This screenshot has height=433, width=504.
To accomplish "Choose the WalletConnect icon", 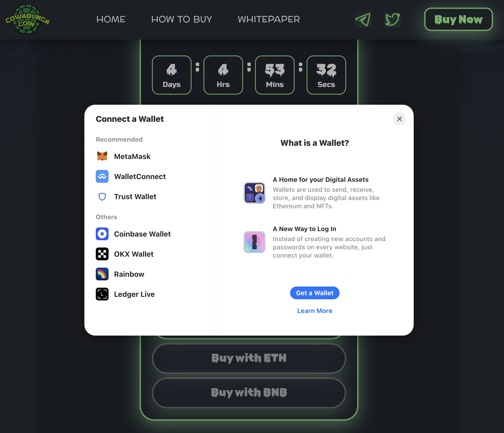I will tap(102, 176).
